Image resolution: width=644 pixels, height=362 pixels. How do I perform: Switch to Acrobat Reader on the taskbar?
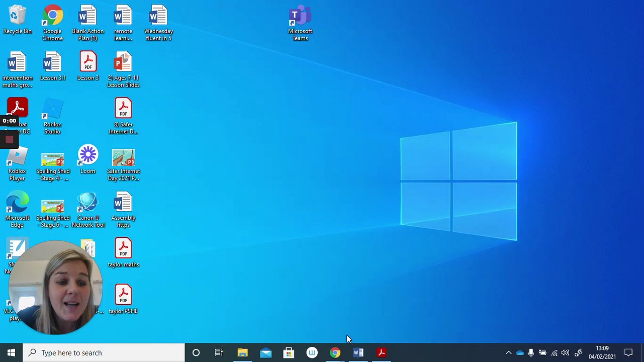(381, 353)
